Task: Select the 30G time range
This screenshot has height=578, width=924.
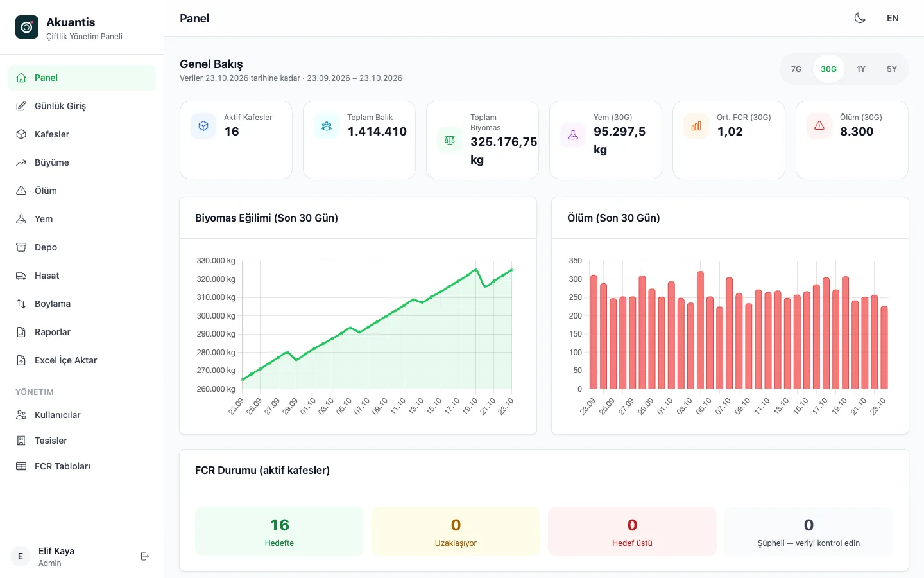Action: click(x=828, y=69)
